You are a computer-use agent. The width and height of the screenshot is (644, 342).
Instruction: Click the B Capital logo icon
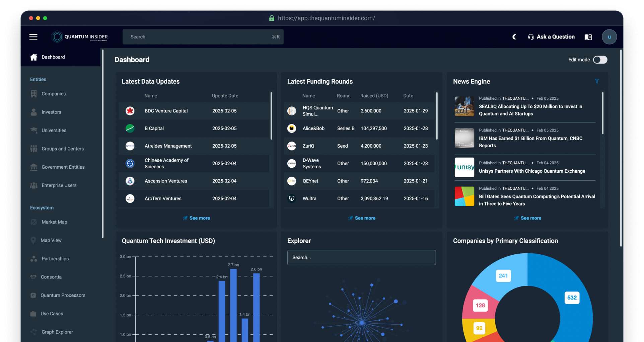click(x=130, y=128)
